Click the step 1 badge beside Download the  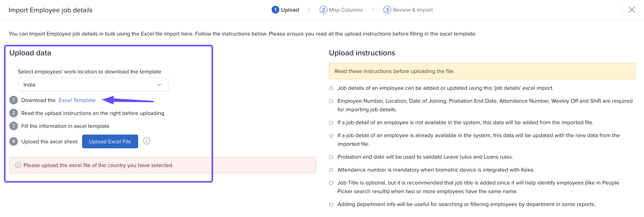[14, 100]
